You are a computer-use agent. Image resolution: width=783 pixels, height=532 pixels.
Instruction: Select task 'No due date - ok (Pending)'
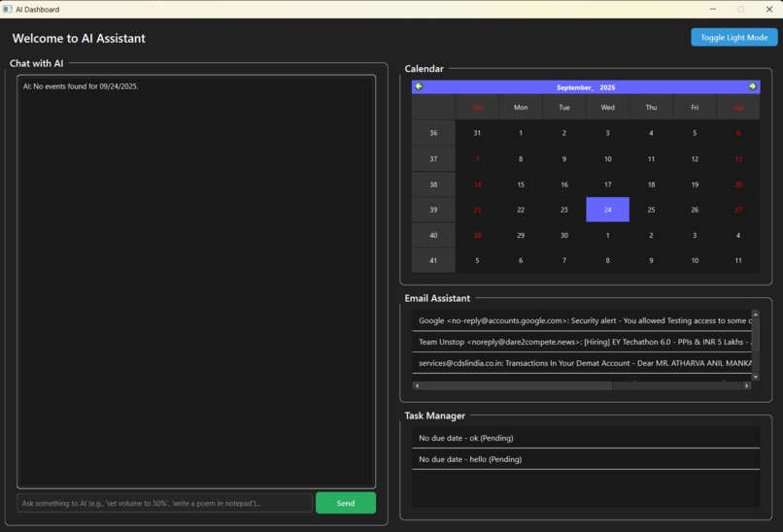click(586, 438)
